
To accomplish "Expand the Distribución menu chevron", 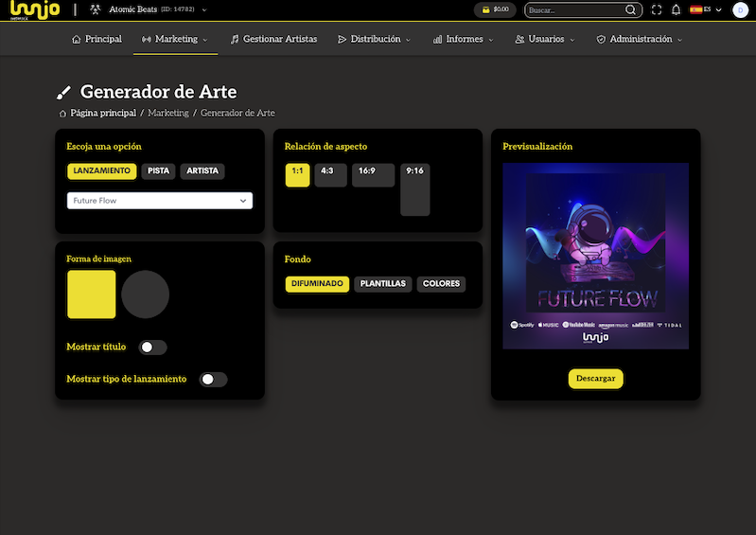I will tap(408, 40).
